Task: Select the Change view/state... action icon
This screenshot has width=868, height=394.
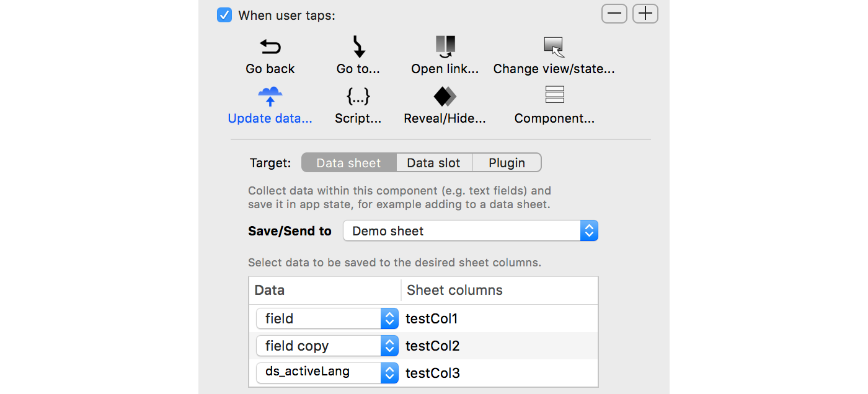Action: pos(553,47)
